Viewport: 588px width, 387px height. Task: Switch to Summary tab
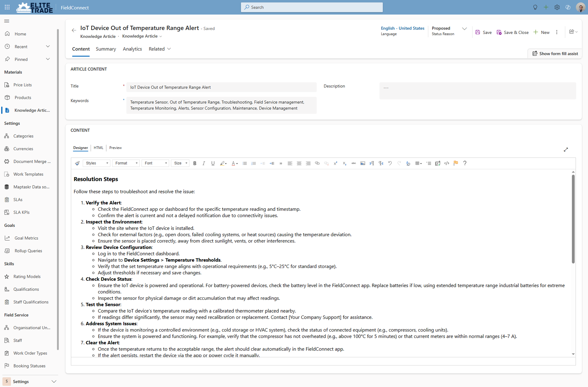pos(106,49)
